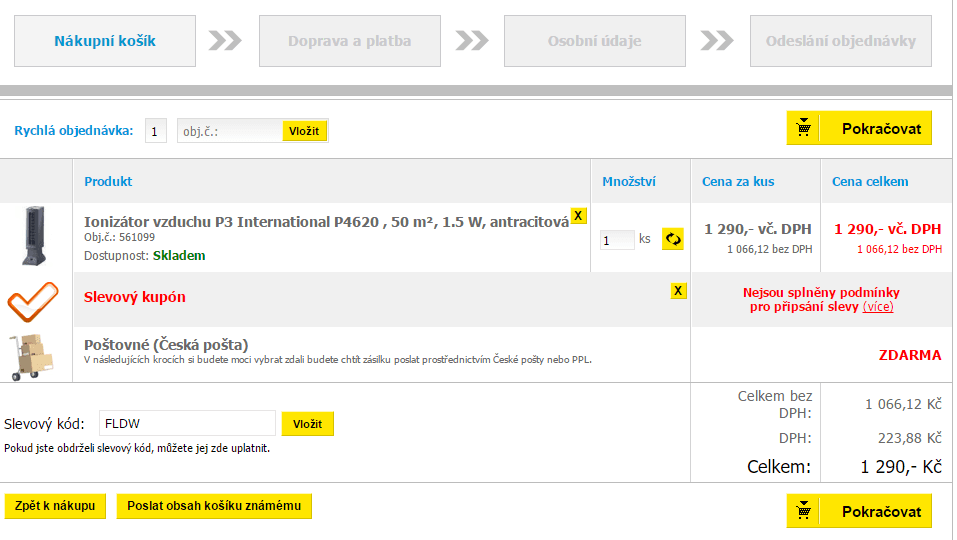Screen dimensions: 957x540
Task: Click the Poštovné (Česká pošta) heading
Action: (x=166, y=345)
